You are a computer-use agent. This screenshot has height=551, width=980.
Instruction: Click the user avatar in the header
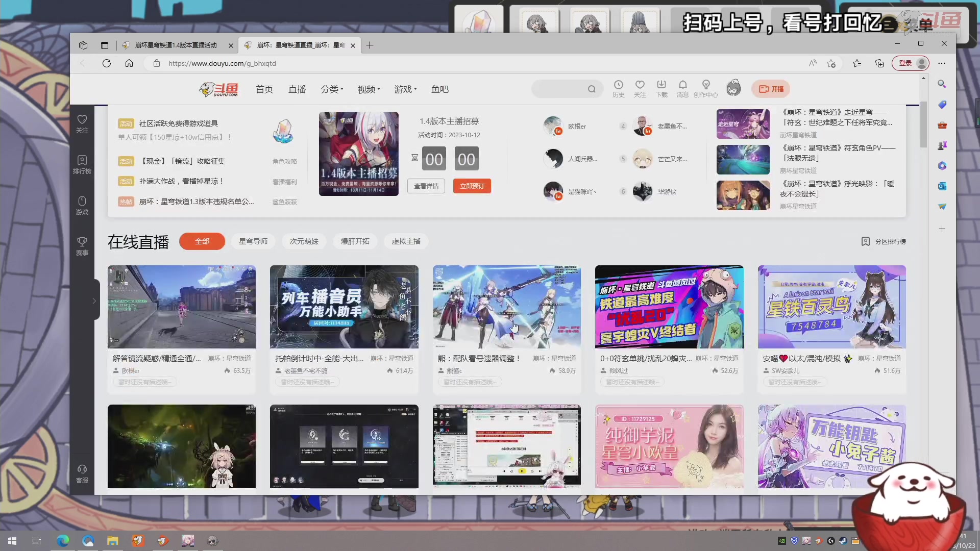tap(733, 88)
